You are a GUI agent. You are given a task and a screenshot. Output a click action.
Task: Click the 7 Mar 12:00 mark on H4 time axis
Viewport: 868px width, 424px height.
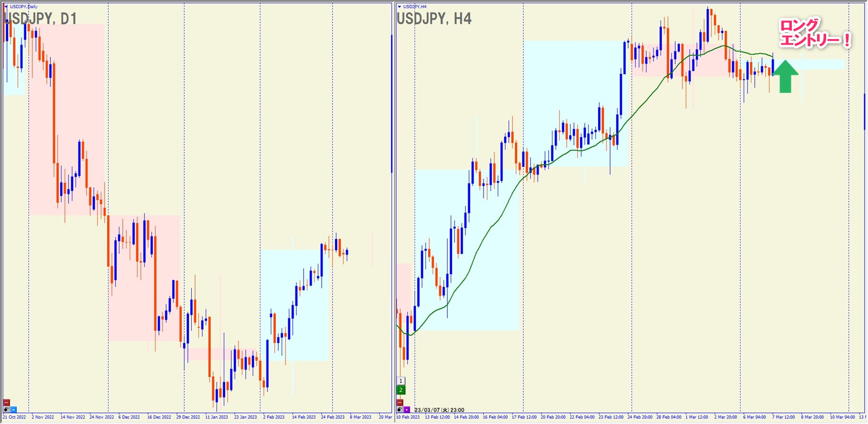(x=783, y=417)
